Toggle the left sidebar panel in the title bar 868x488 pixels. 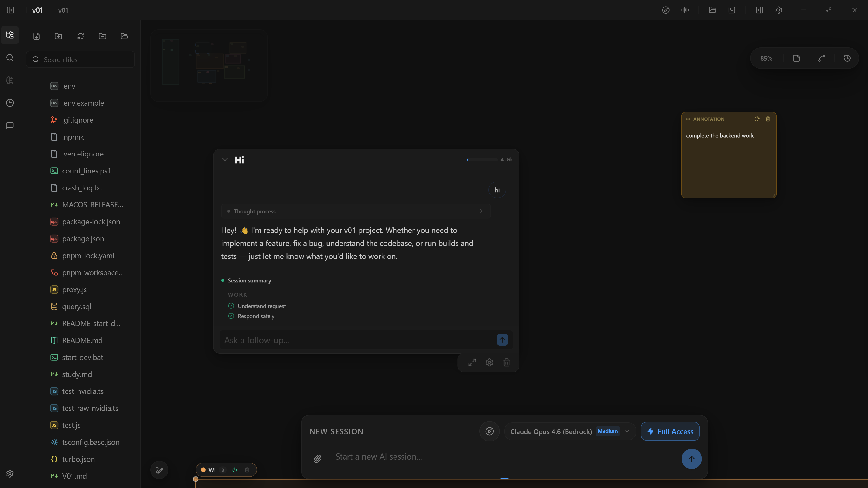tap(10, 10)
